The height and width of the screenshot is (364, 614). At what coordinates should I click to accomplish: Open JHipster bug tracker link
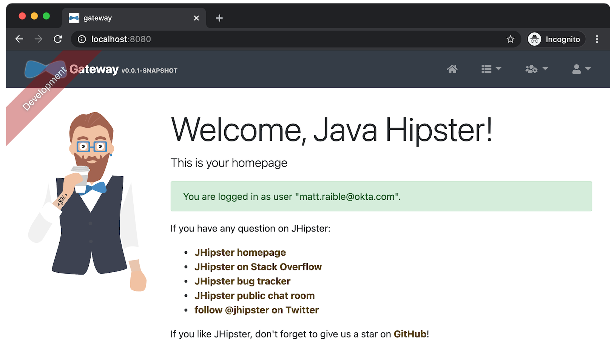coord(242,281)
